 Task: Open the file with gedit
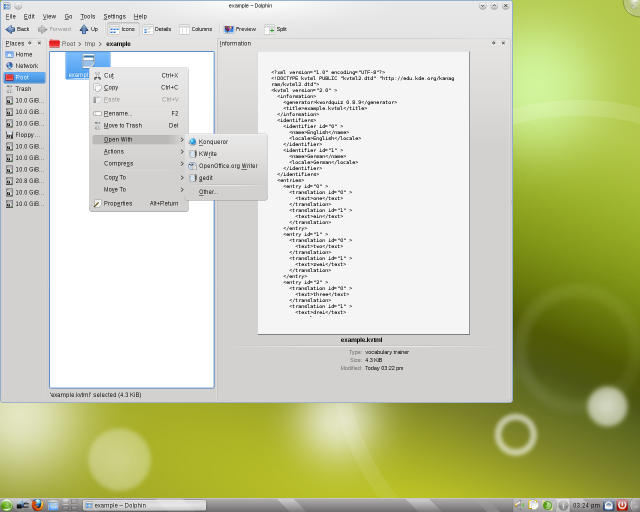click(205, 177)
